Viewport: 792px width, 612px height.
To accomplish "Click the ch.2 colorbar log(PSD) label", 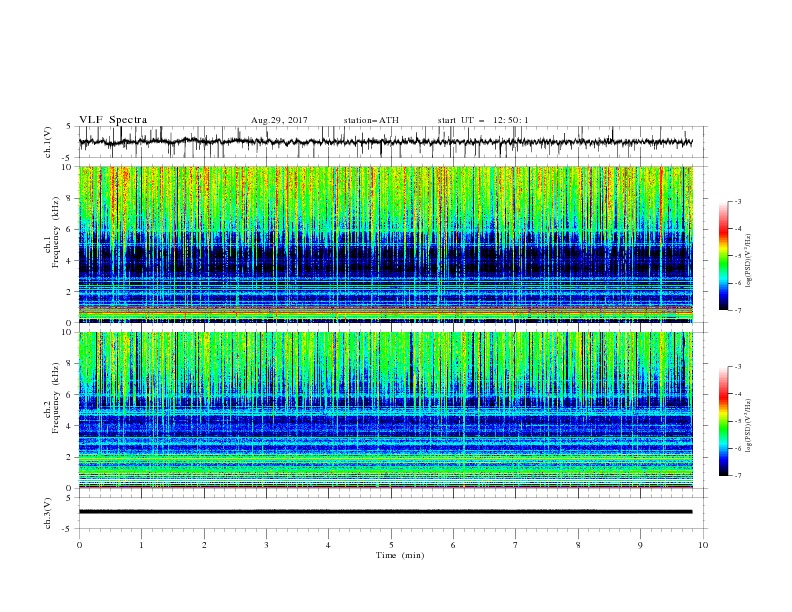I will [x=749, y=426].
